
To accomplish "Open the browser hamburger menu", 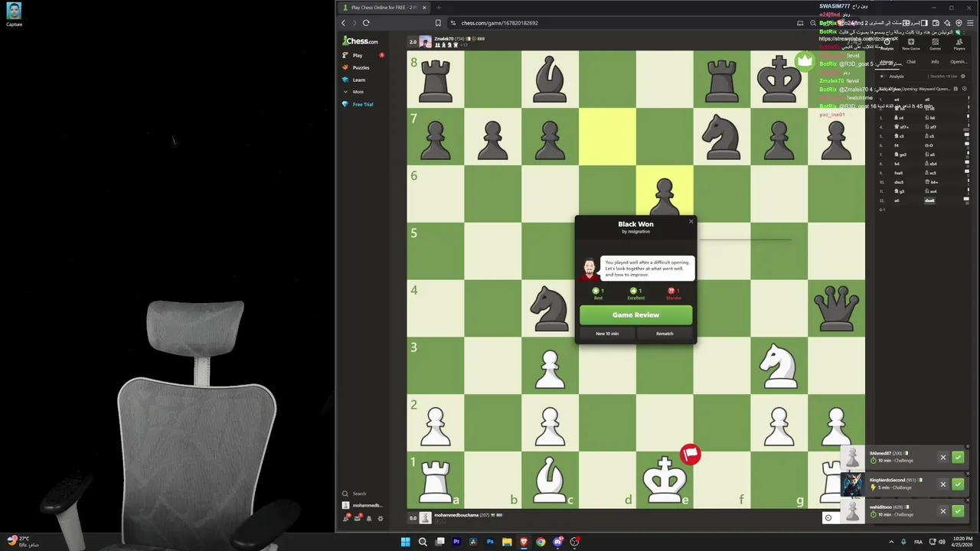I will [x=971, y=23].
